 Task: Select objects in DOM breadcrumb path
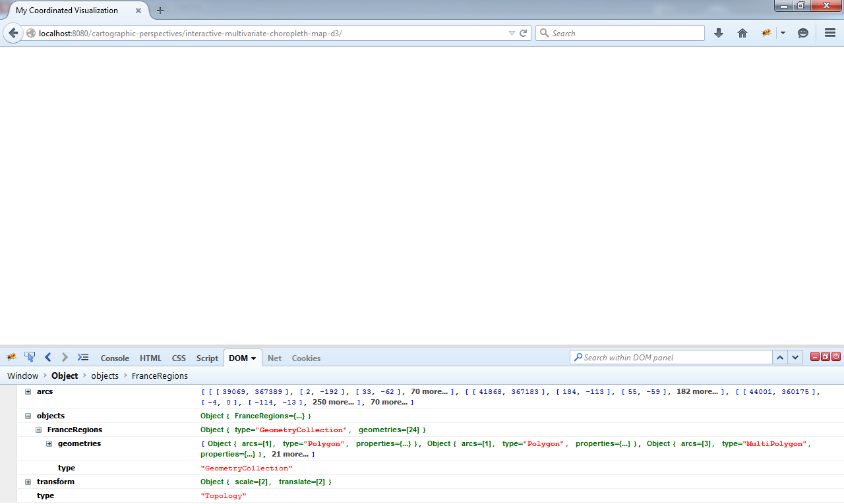[x=105, y=376]
